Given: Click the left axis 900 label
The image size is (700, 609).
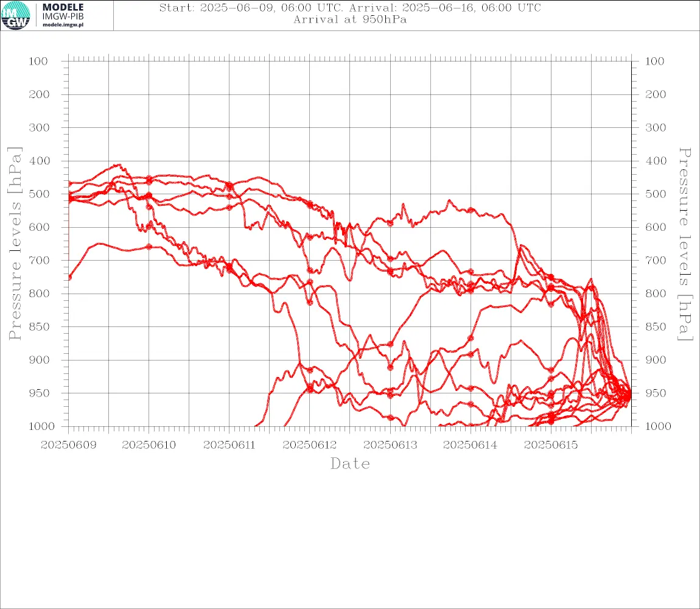Looking at the screenshot, I should click(x=40, y=360).
